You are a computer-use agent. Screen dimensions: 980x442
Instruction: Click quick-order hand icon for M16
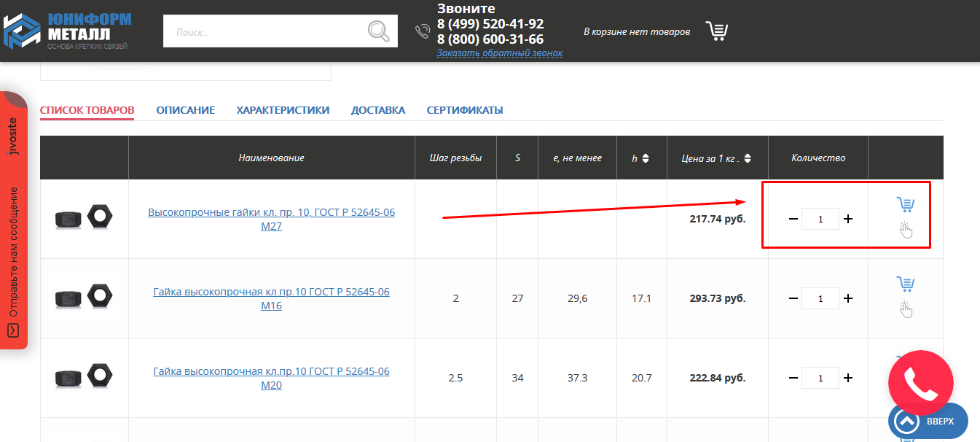[905, 309]
